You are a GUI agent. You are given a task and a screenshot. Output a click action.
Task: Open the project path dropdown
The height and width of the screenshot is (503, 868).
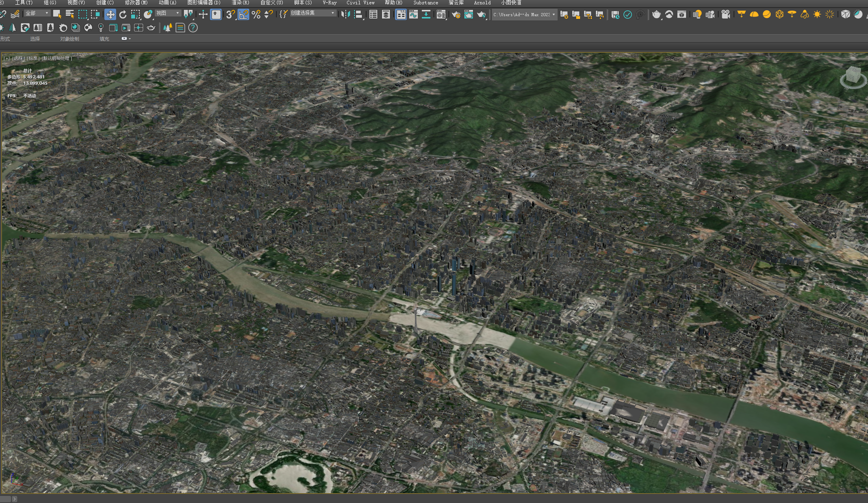coord(525,15)
